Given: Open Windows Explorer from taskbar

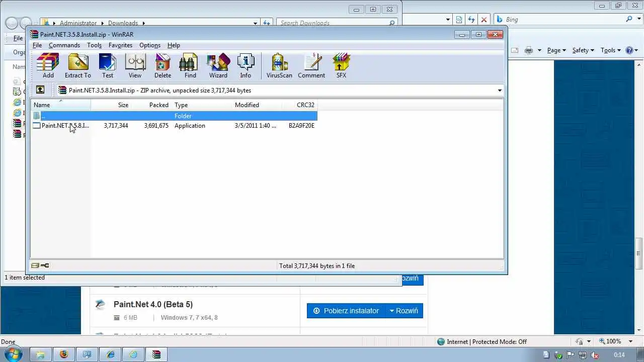Looking at the screenshot, I should click(x=40, y=354).
